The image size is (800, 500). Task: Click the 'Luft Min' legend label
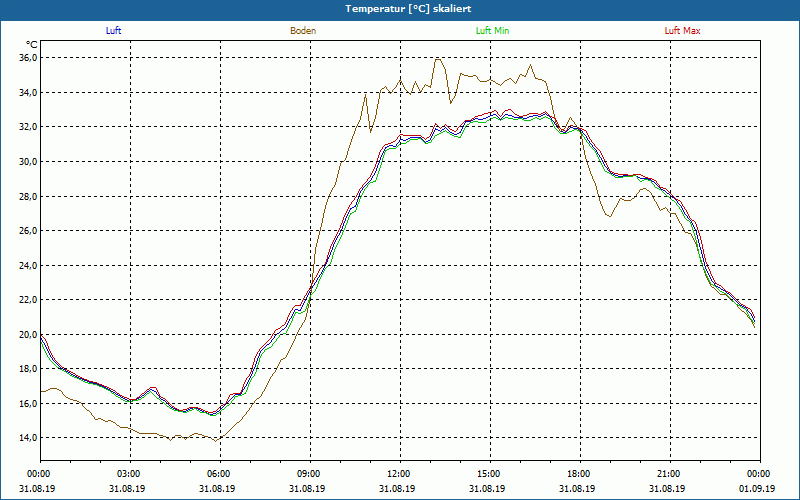coord(492,31)
